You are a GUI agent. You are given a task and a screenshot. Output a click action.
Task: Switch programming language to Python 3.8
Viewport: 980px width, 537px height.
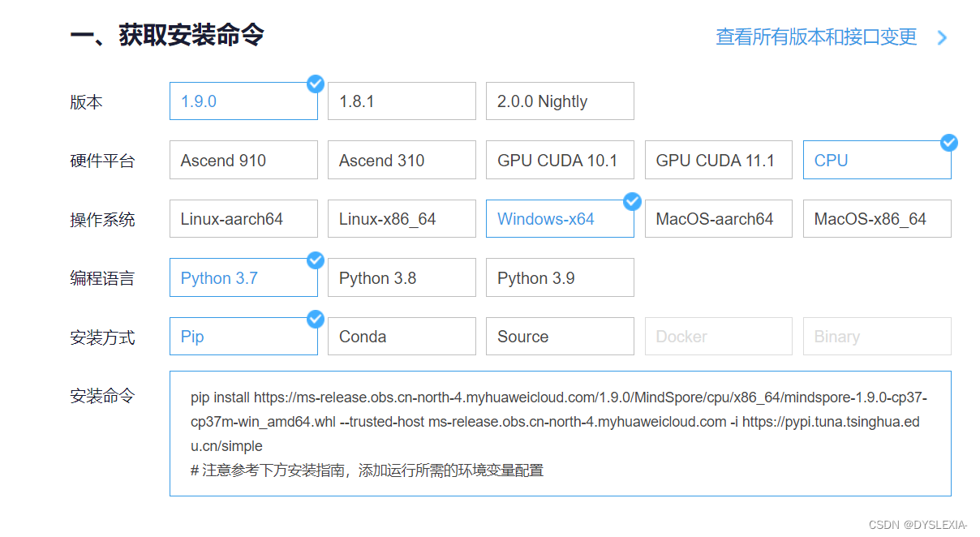[401, 277]
